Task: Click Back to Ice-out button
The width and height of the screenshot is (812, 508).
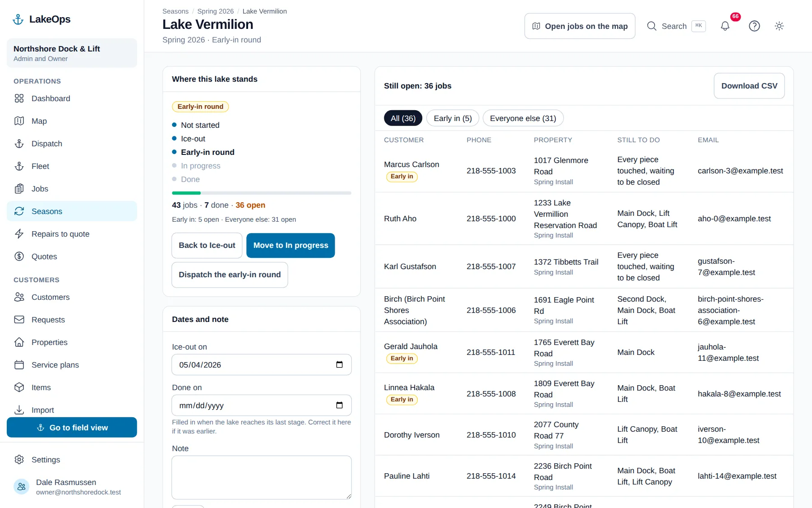Action: [207, 245]
